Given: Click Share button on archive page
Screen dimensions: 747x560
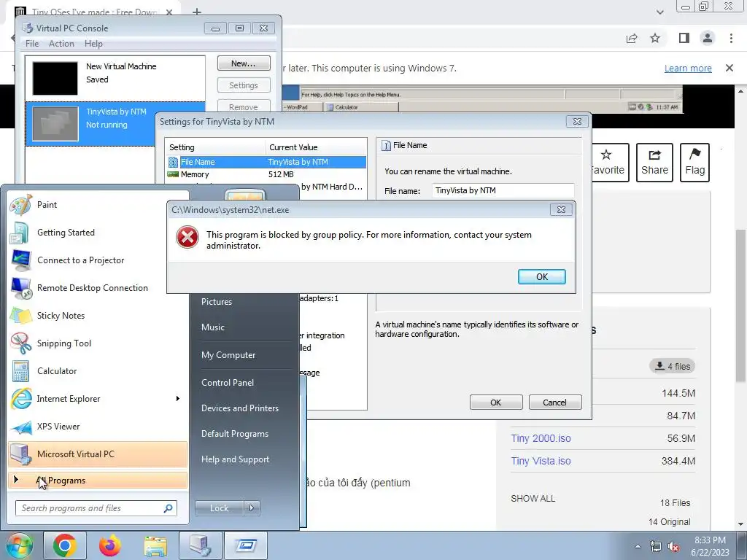Looking at the screenshot, I should click(x=654, y=163).
